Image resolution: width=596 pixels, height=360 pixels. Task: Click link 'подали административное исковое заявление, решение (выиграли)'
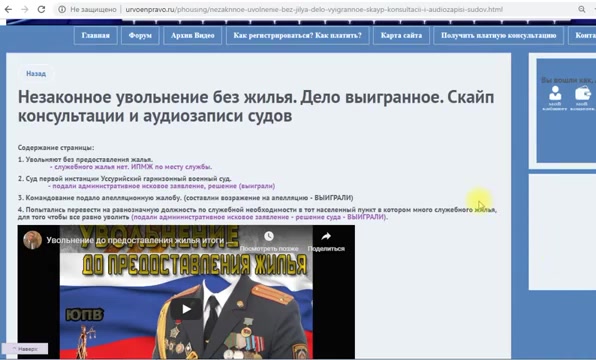163,186
